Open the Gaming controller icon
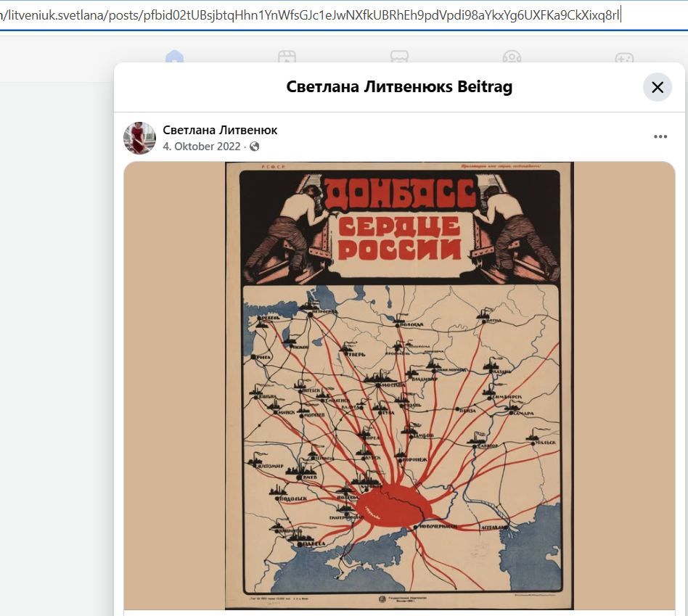This screenshot has height=616, width=688. pyautogui.click(x=624, y=57)
